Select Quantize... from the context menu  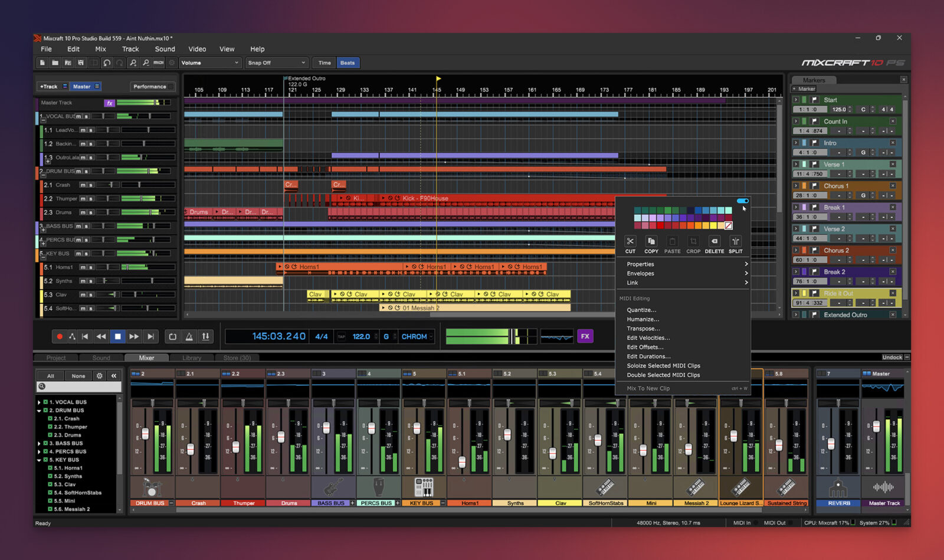[641, 310]
